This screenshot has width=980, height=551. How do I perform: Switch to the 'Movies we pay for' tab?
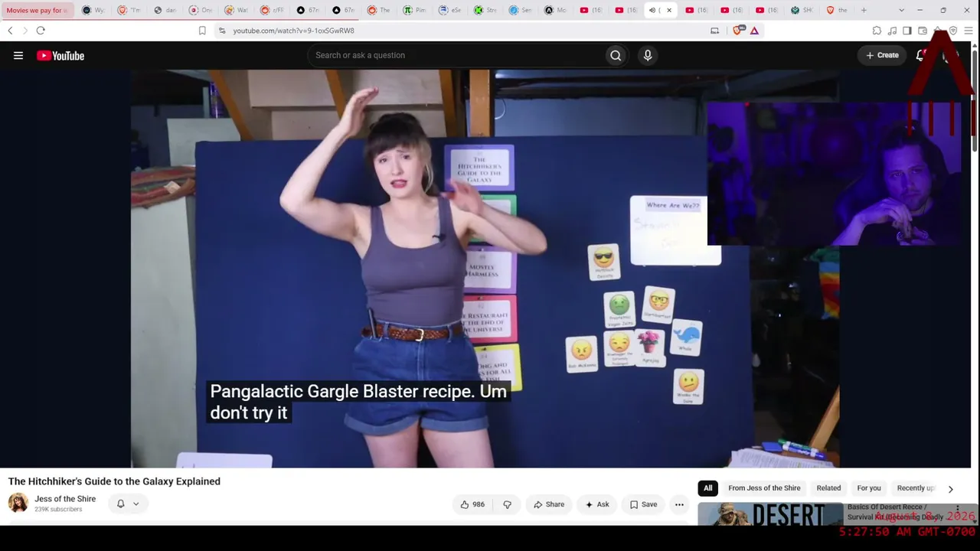(36, 10)
